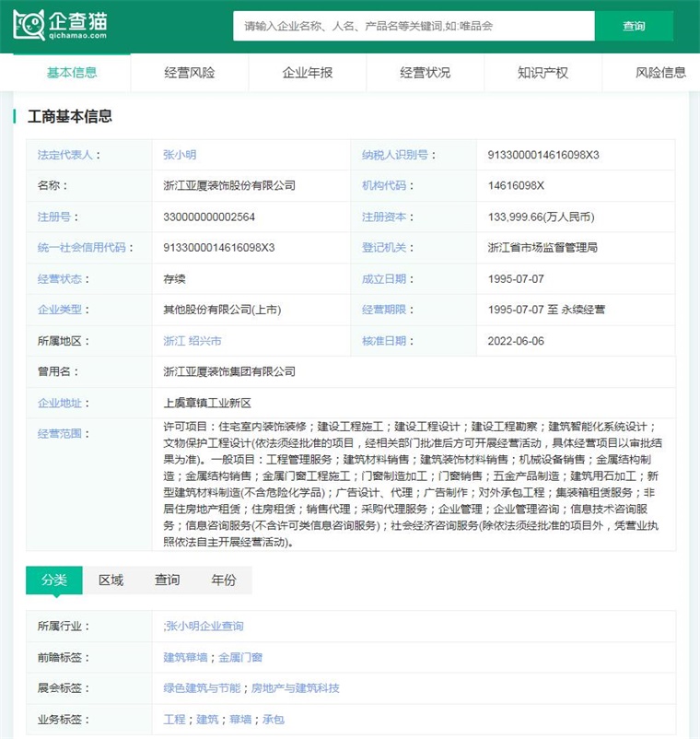Open the 风险信息 tab
Screen dimensions: 700x739
coord(660,73)
